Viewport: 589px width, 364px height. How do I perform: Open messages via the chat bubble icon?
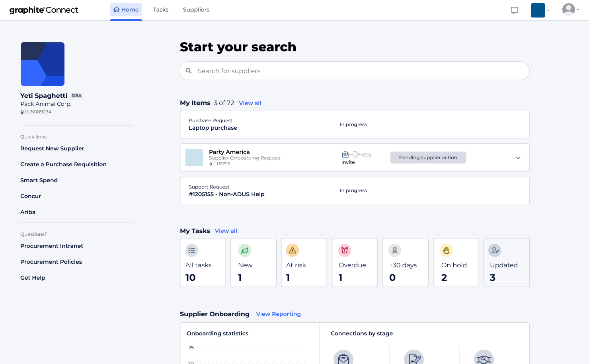(x=515, y=10)
